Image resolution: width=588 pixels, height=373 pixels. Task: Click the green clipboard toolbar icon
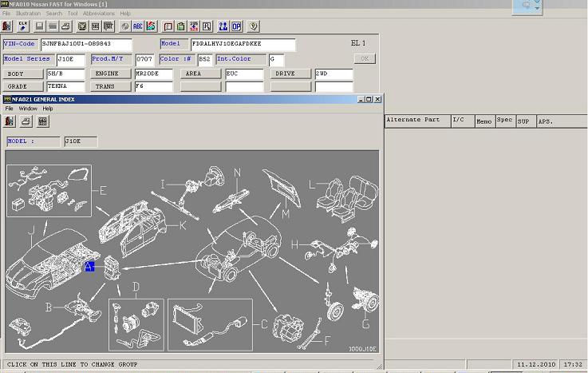pos(181,26)
